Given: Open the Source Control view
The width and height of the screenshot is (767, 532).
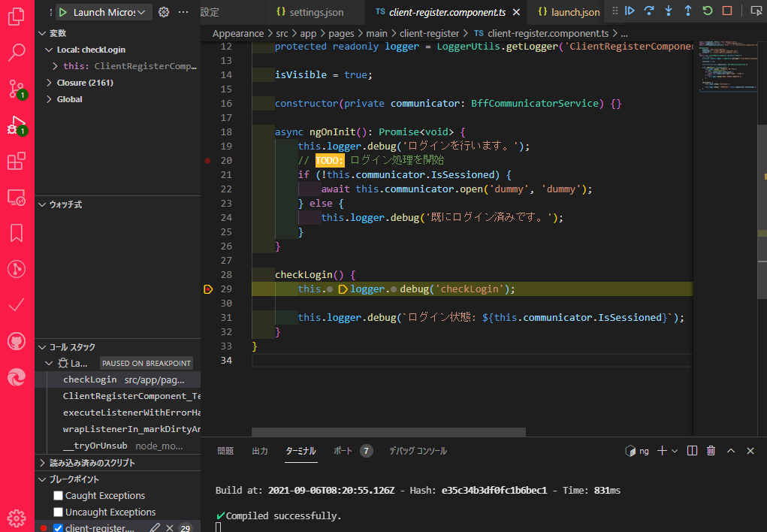Looking at the screenshot, I should point(17,89).
